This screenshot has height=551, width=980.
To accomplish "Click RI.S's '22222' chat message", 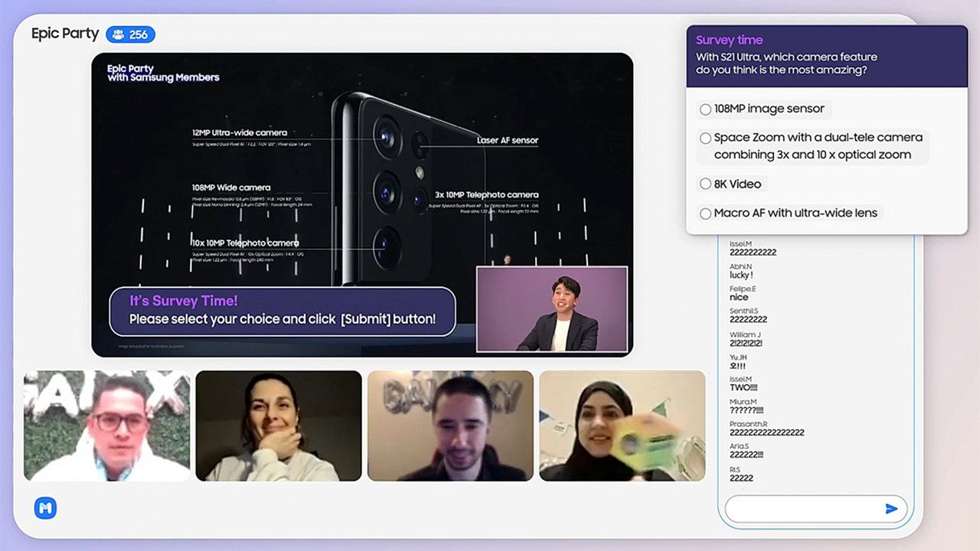I will pos(741,478).
